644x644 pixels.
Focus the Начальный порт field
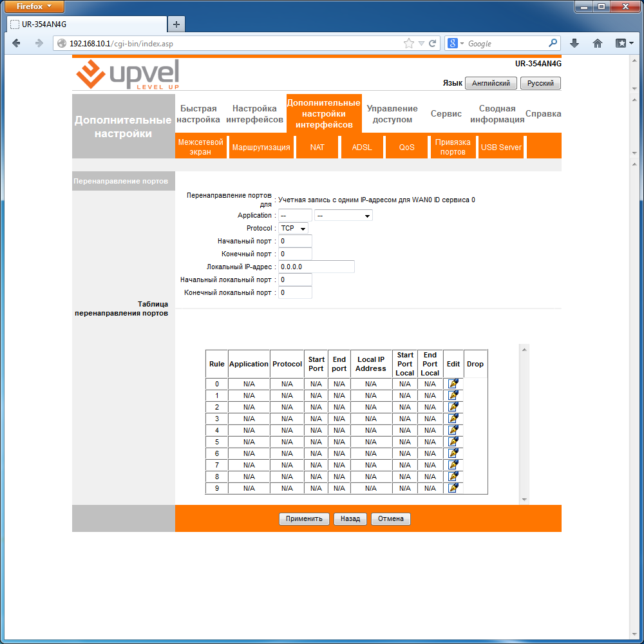coord(295,241)
